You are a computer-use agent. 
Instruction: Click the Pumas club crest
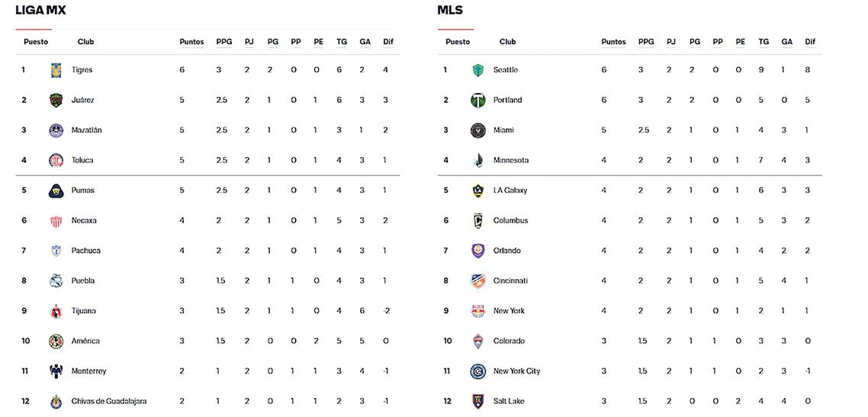click(56, 191)
